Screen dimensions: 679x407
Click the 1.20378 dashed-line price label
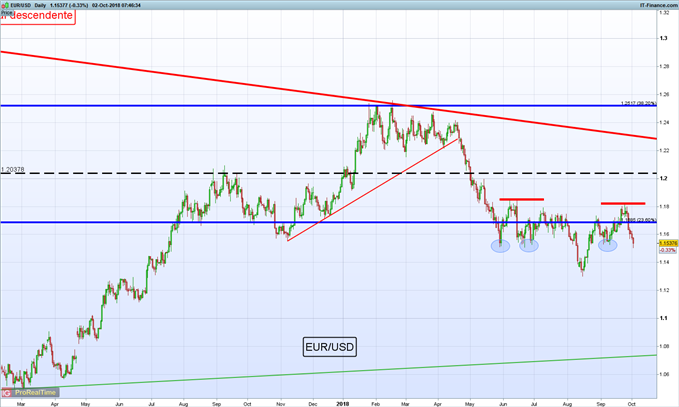(13, 169)
